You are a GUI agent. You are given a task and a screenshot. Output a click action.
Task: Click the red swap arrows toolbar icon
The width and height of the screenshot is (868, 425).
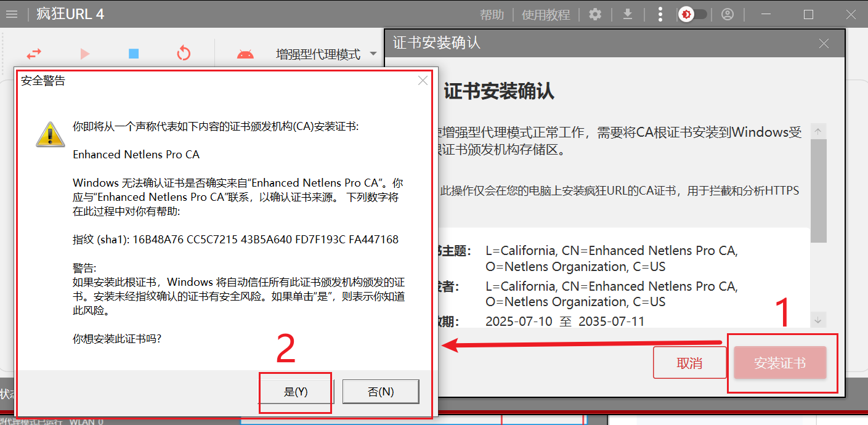pyautogui.click(x=34, y=54)
